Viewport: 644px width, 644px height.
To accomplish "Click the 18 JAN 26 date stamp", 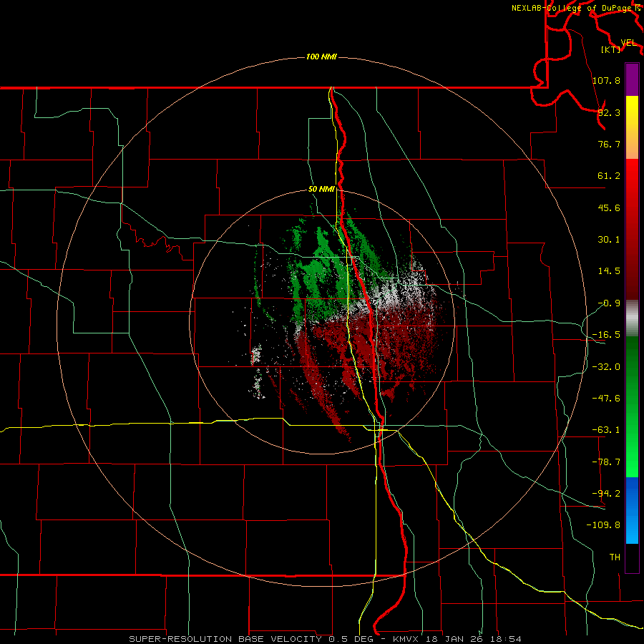I will (x=454, y=639).
